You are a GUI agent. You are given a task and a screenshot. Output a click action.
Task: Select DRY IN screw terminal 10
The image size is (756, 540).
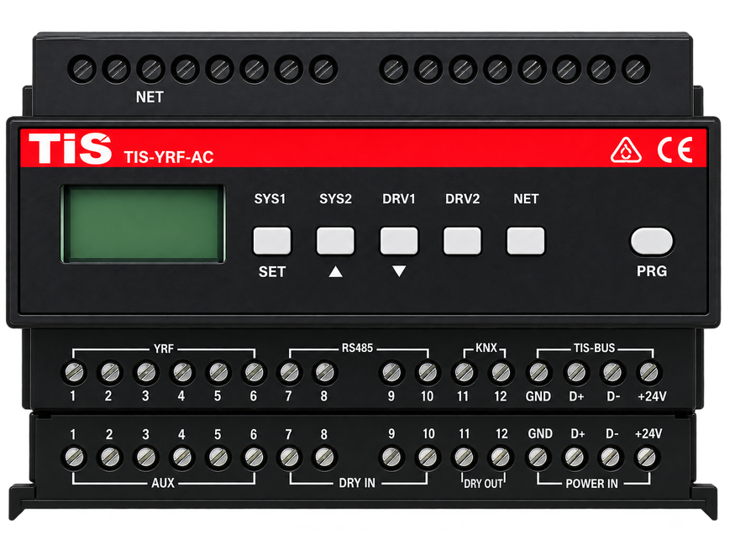[x=428, y=457]
